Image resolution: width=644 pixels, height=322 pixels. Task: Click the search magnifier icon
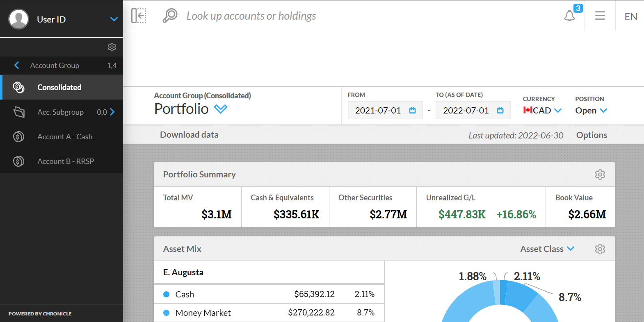point(170,16)
